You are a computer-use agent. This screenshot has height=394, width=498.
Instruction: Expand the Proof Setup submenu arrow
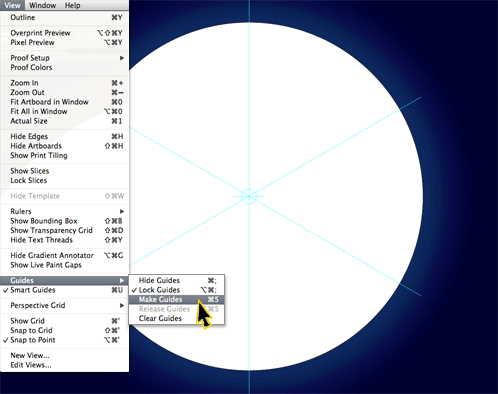122,58
